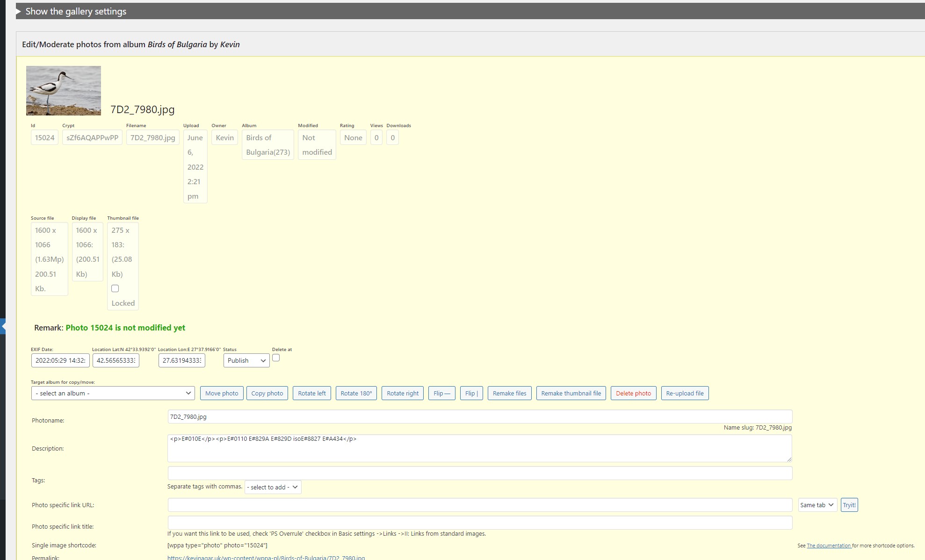This screenshot has width=925, height=560.
Task: Open the tags select to add dropdown
Action: [x=273, y=487]
